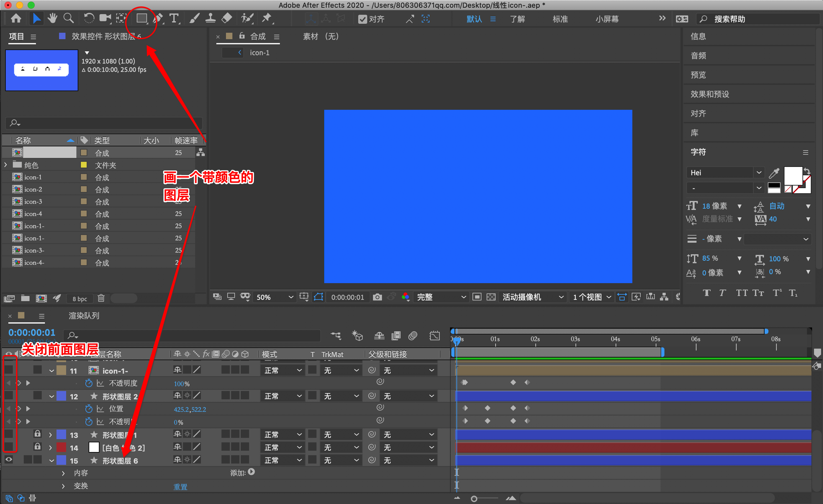Click the show channel RGB icon
This screenshot has width=823, height=504.
tap(405, 297)
